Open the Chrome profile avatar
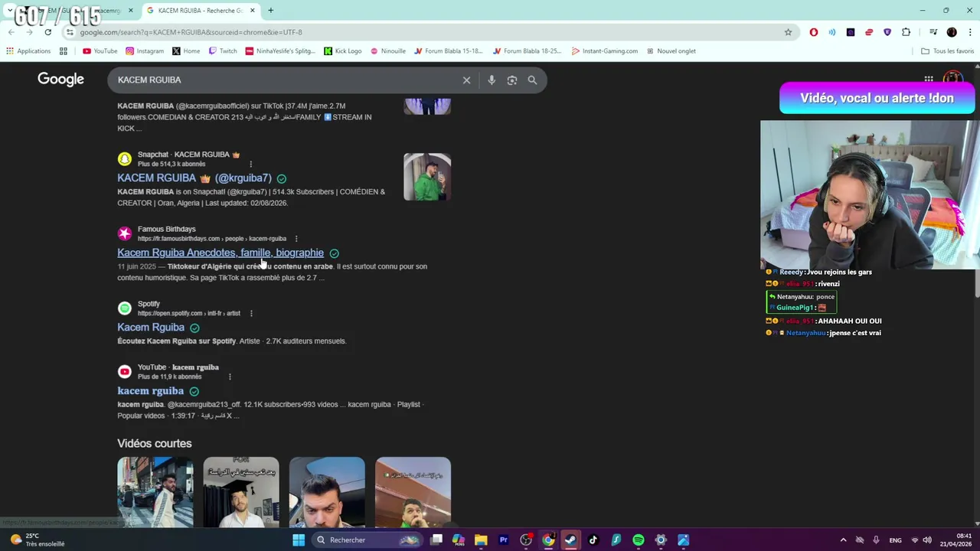980x551 pixels. tap(952, 32)
